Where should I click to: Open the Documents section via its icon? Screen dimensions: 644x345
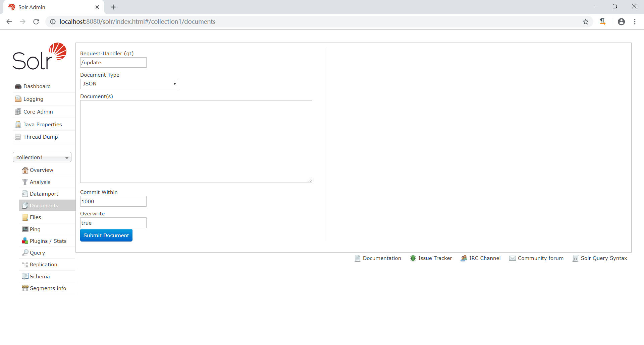click(x=25, y=205)
